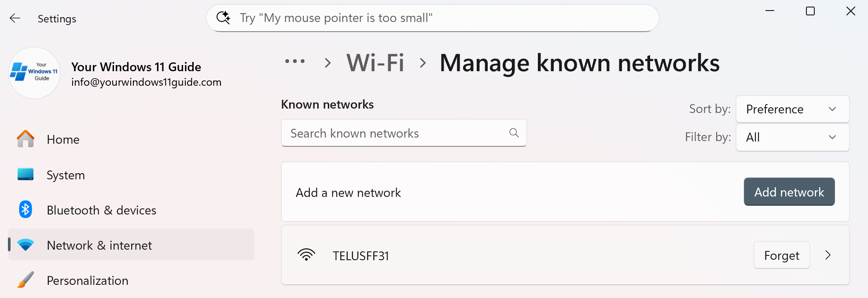Click the back arrow in Settings
Image resolution: width=868 pixels, height=298 pixels.
pos(15,18)
